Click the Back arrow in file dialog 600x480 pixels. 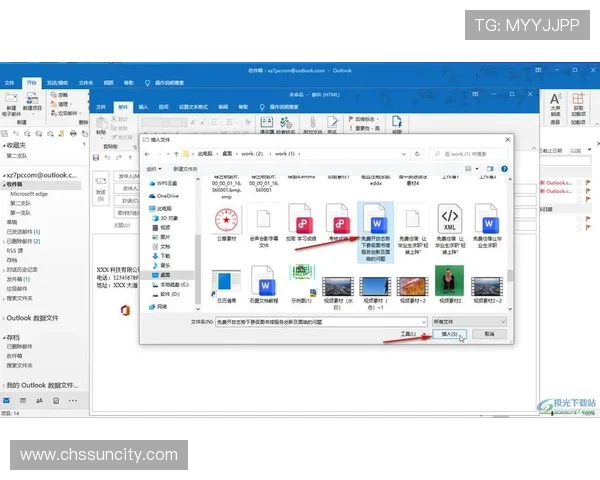(x=149, y=154)
